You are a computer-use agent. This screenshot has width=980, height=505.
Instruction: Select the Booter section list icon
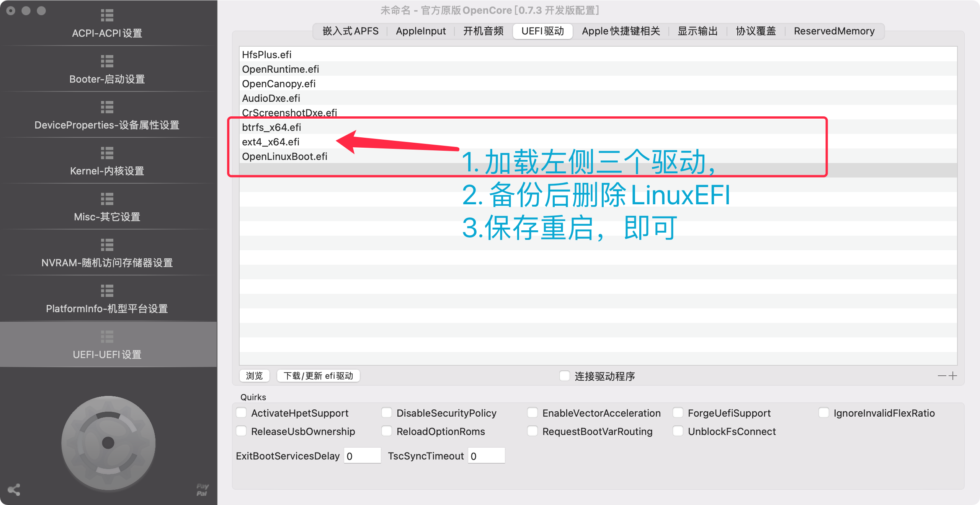107,61
